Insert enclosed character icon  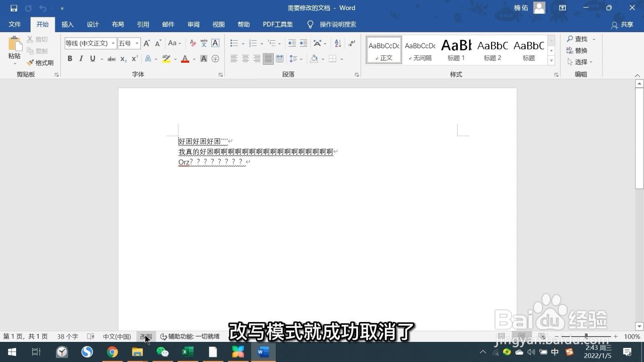(215, 59)
